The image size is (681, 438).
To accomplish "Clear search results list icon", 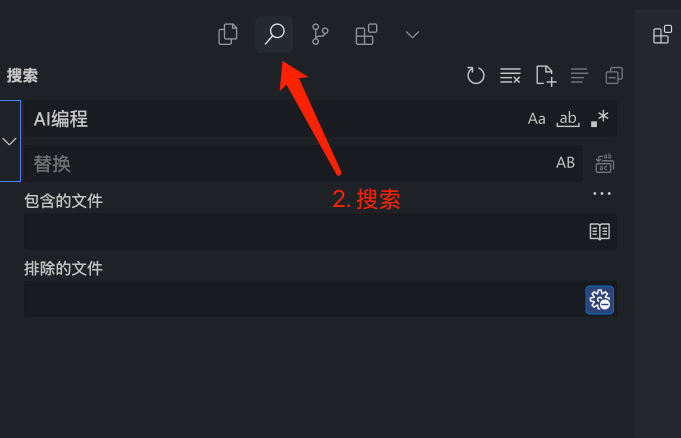I will point(510,75).
